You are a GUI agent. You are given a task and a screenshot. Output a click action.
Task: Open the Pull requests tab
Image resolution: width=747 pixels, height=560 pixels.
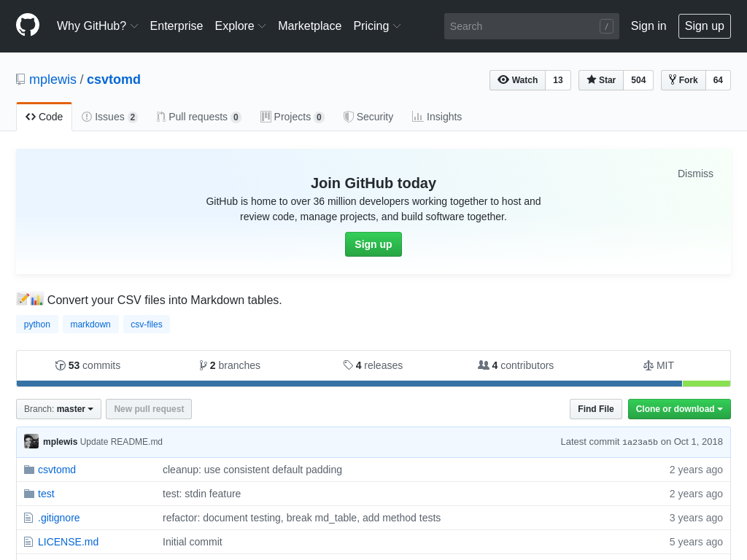point(198,117)
